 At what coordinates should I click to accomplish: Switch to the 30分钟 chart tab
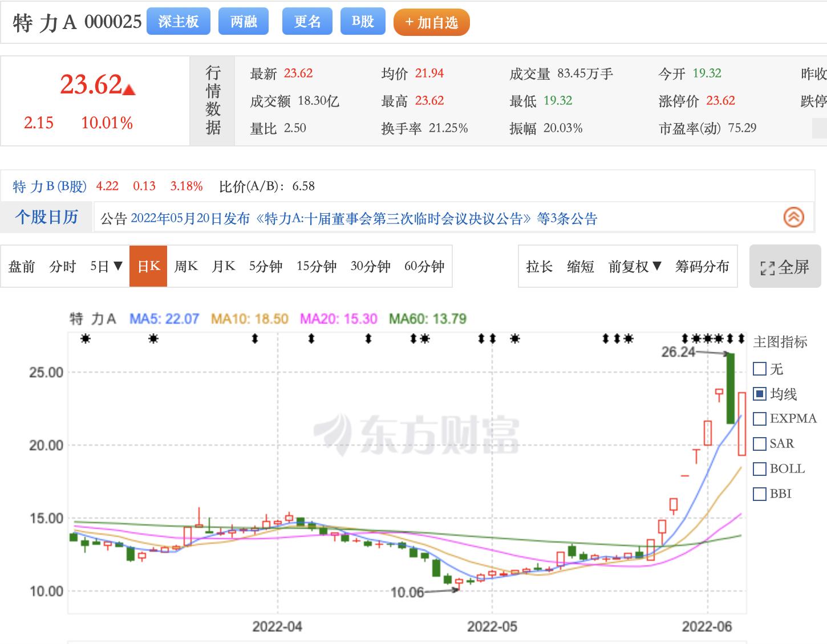370,266
